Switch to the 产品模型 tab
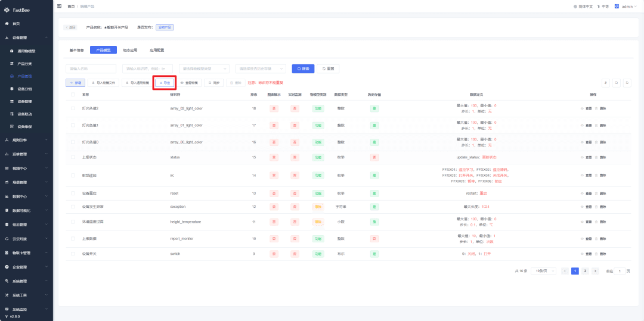The width and height of the screenshot is (644, 321). point(104,50)
